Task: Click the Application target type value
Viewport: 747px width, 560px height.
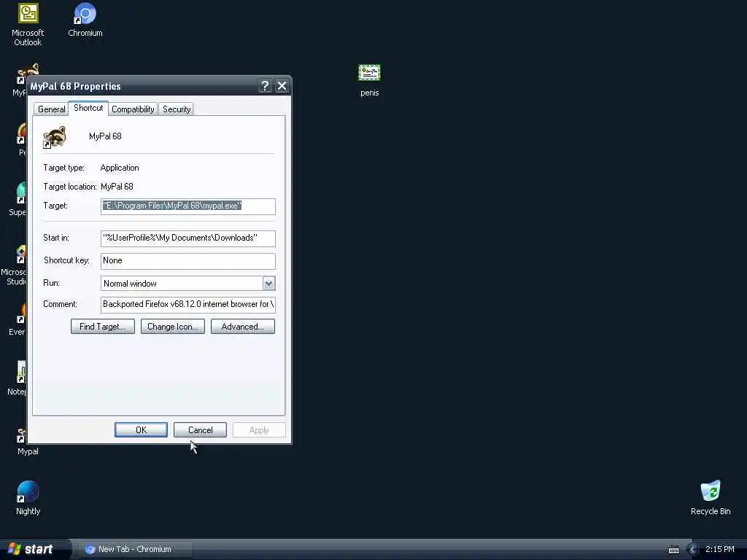Action: [120, 168]
